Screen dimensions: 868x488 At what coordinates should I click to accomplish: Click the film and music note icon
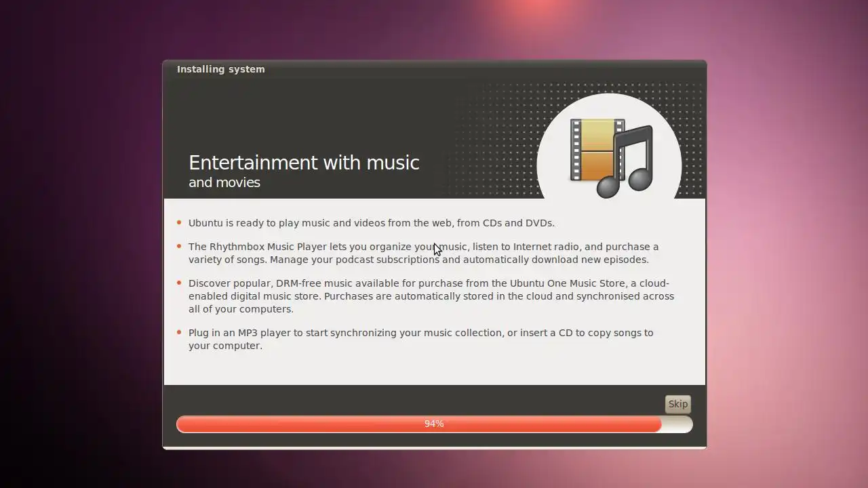pyautogui.click(x=612, y=158)
